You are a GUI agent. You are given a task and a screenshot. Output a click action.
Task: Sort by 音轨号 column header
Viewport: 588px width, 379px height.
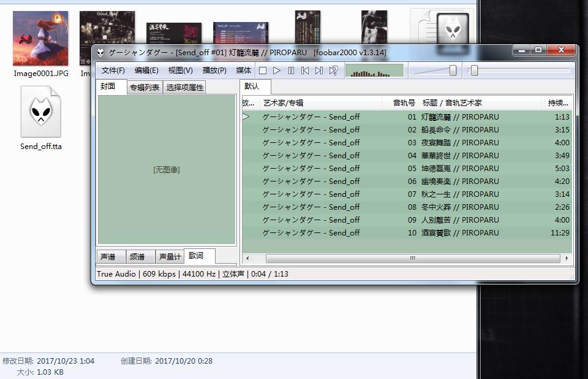pyautogui.click(x=400, y=103)
